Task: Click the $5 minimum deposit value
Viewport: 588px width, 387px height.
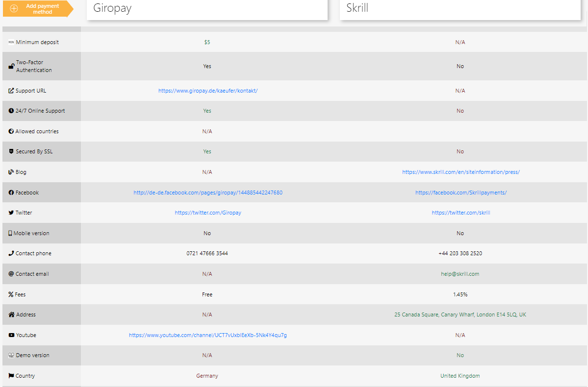Action: point(207,42)
